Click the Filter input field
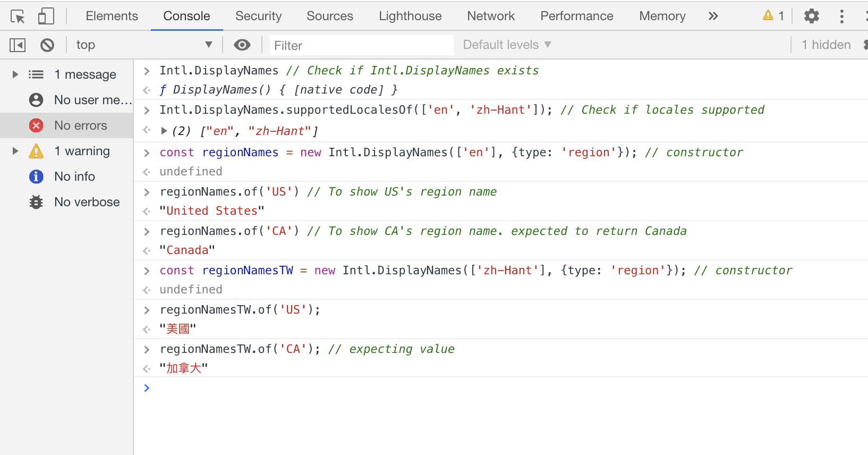 click(x=361, y=46)
